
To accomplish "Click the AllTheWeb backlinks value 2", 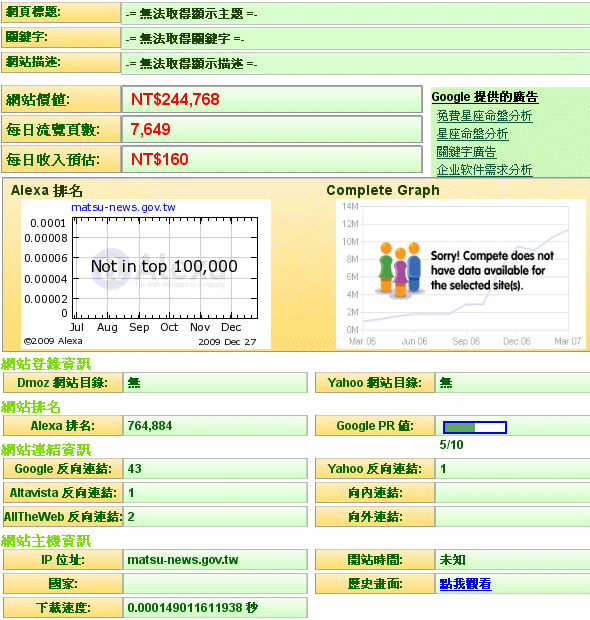I will pyautogui.click(x=131, y=516).
